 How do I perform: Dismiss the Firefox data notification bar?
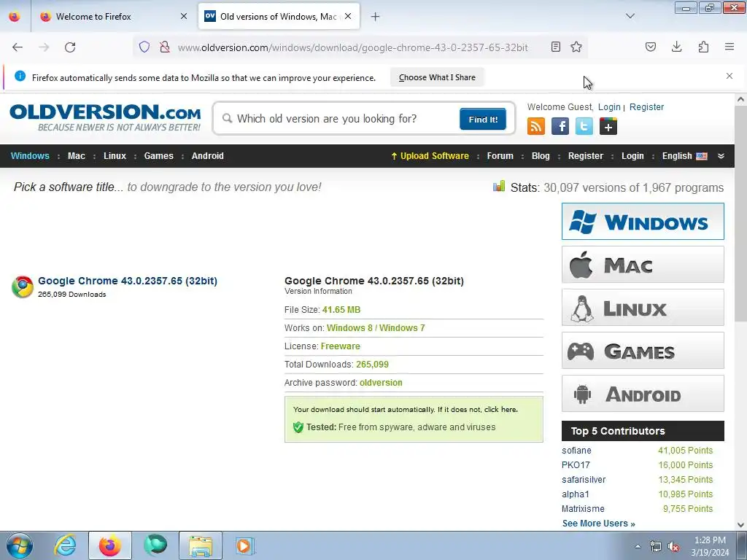coord(729,76)
